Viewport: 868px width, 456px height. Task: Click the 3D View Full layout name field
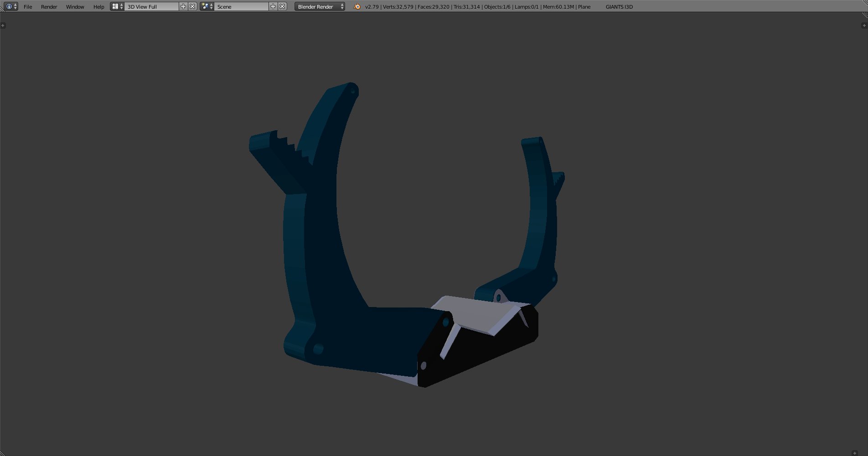[151, 7]
